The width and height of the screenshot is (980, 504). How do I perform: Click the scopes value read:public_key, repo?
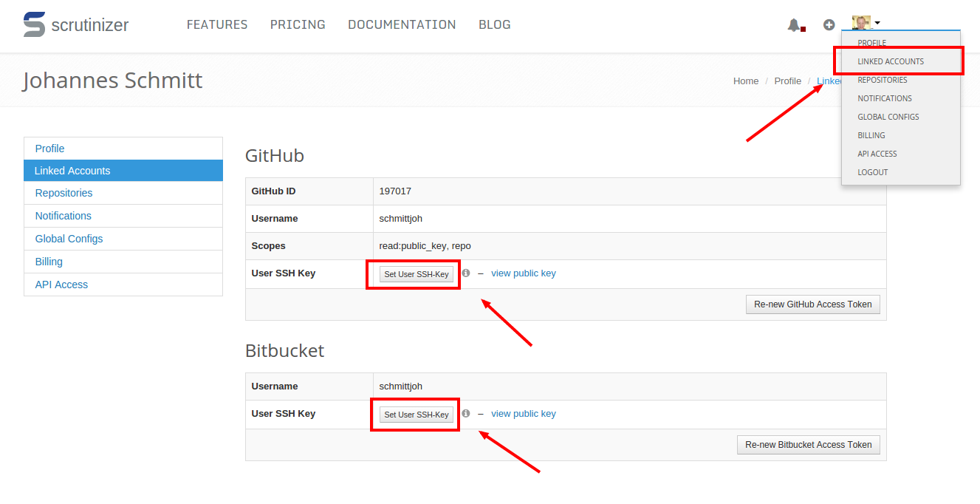pos(425,246)
